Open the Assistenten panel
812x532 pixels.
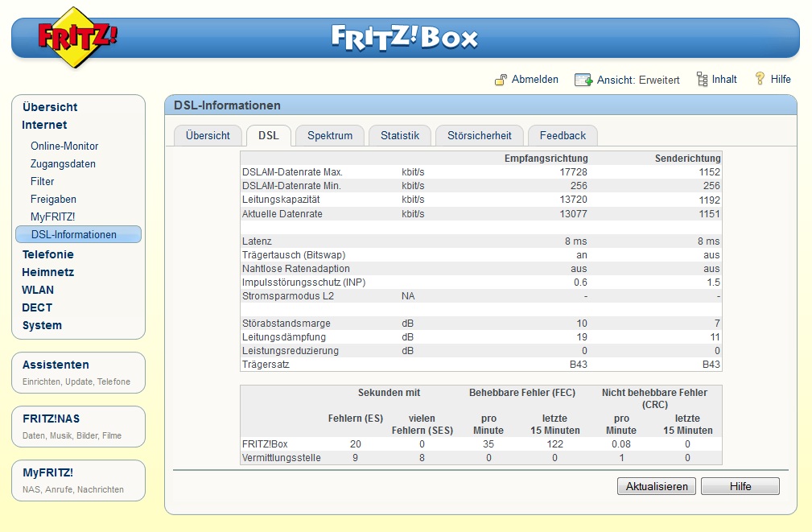[78, 373]
